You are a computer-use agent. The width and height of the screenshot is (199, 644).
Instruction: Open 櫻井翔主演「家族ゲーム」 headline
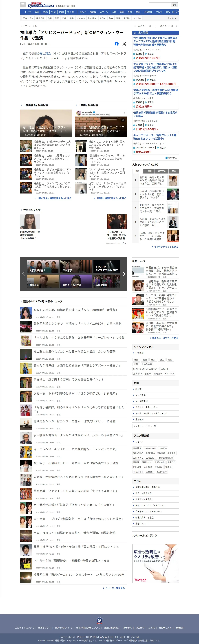click(x=79, y=574)
